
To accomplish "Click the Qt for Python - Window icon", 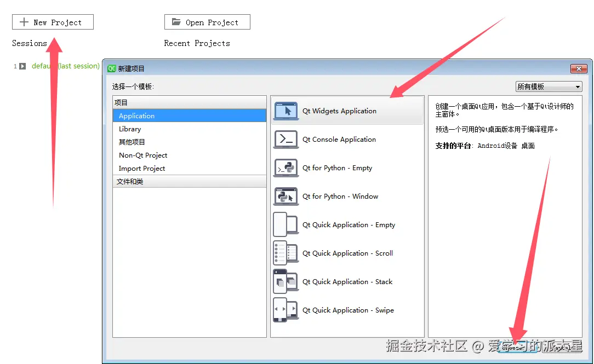I will (286, 196).
